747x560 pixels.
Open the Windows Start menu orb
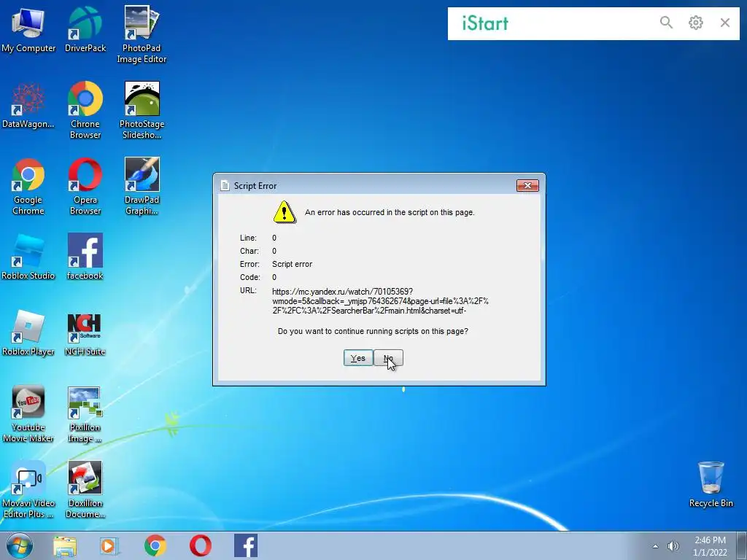pos(20,545)
